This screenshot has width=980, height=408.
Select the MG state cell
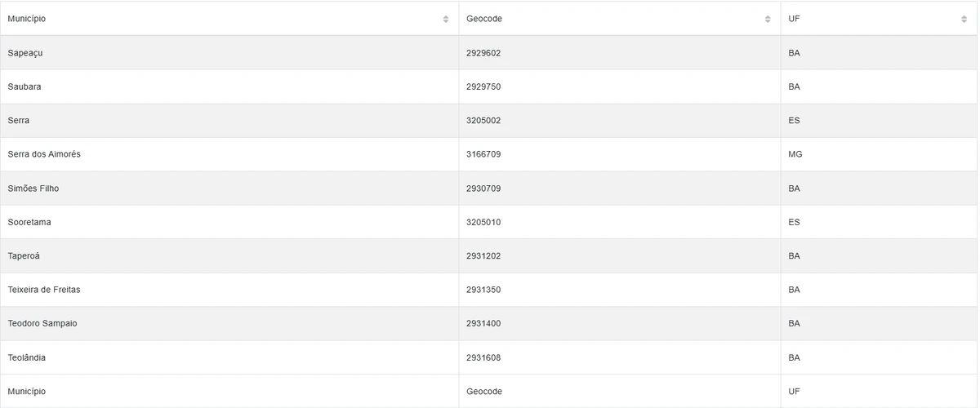(795, 154)
